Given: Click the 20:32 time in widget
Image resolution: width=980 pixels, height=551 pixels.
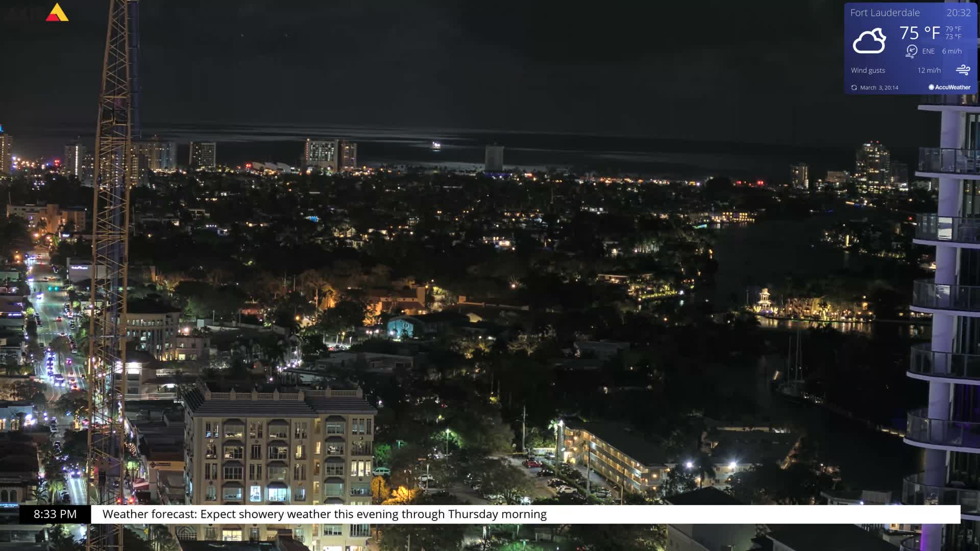Looking at the screenshot, I should 959,13.
